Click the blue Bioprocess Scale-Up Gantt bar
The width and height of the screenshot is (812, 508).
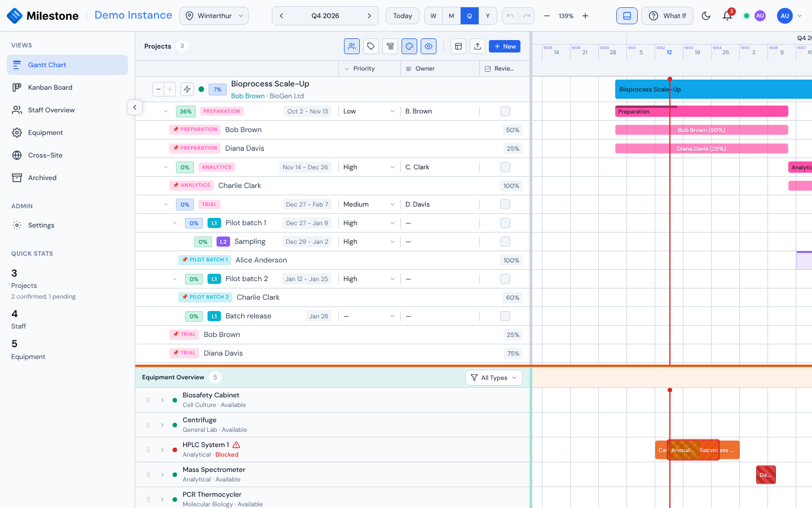pos(713,89)
